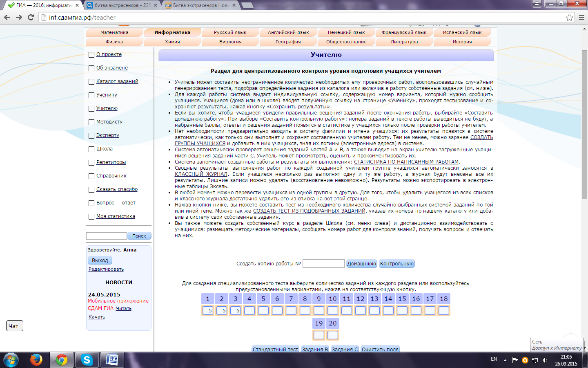Toggle the Репетиторы checkbox
The image size is (588, 368).
tap(91, 163)
